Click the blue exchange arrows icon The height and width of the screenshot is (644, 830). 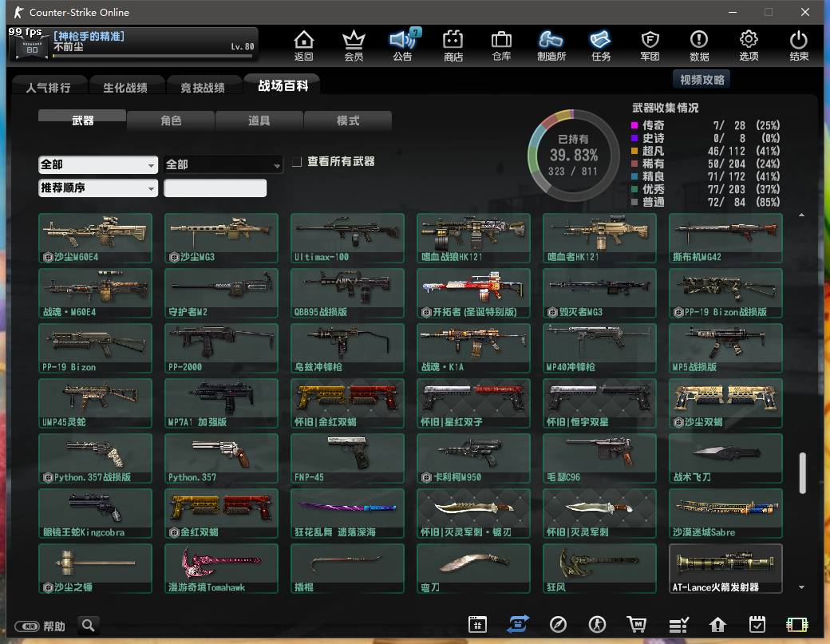(518, 624)
